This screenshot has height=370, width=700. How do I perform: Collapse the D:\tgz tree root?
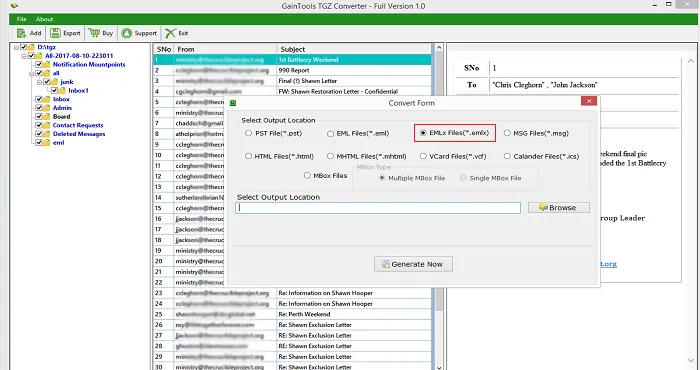tap(17, 47)
